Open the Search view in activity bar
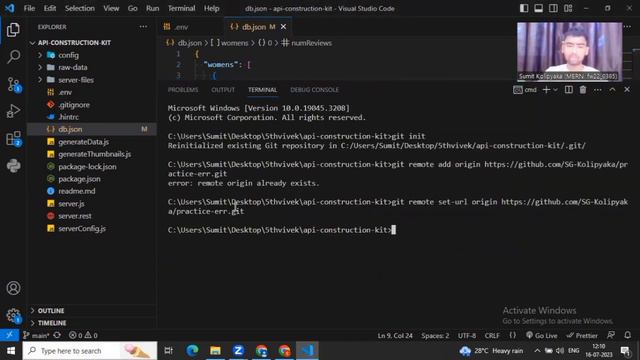Viewport: 640px width, 360px height. click(13, 57)
